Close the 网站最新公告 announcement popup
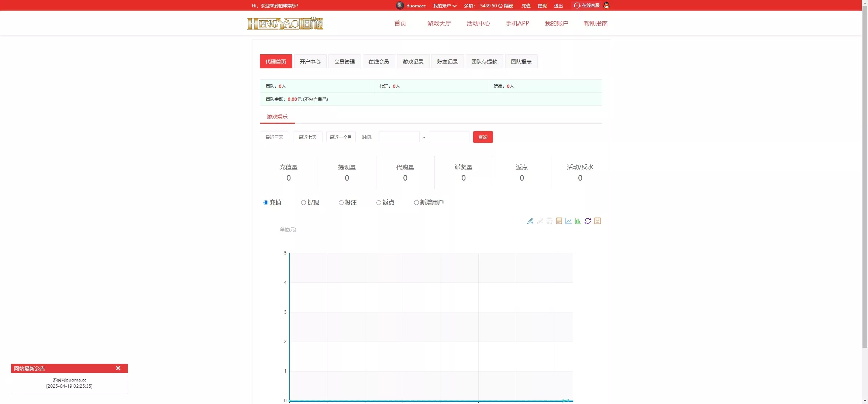This screenshot has width=868, height=404. [118, 368]
